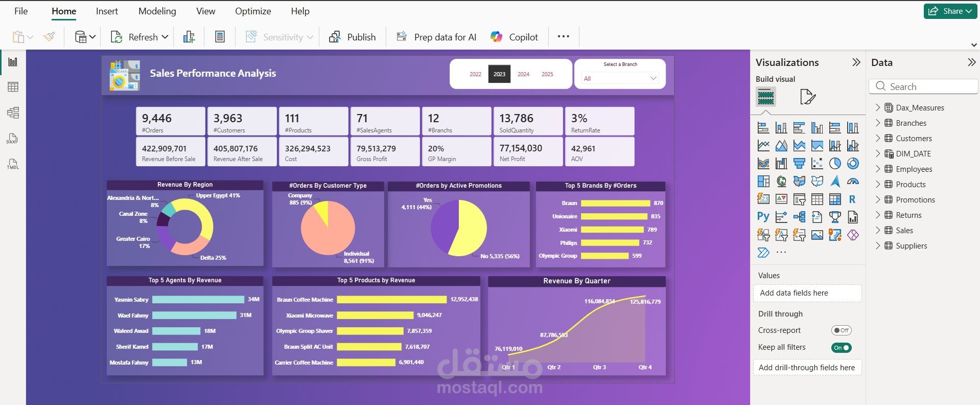The image size is (980, 405).
Task: Choose Line chart visual
Action: 763,146
